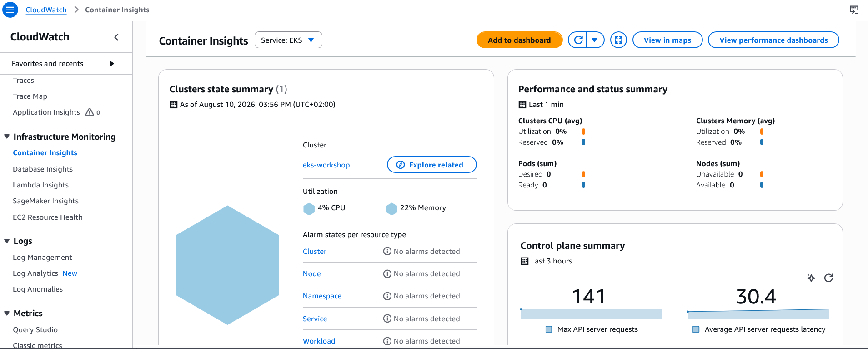
Task: Open the Service: EKS dropdown
Action: tap(288, 40)
